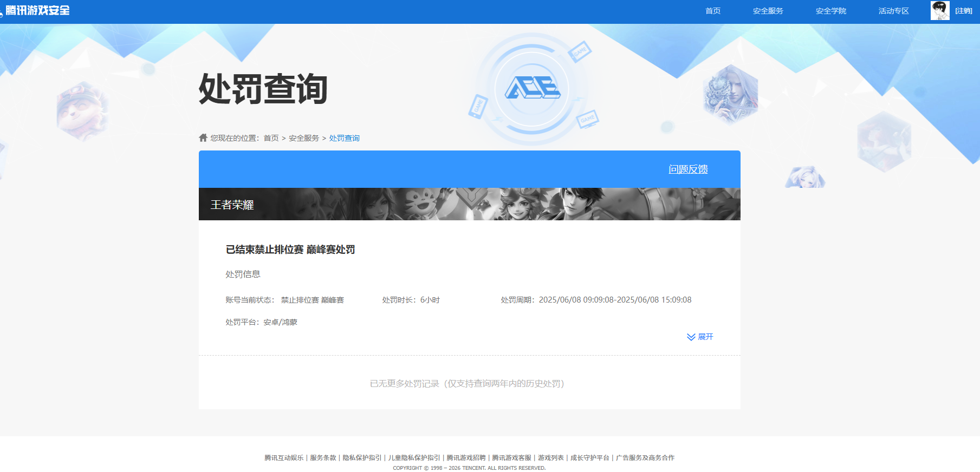Screen dimensions: 980x472
Task: Open 游戏列表 footer link
Action: tap(550, 457)
